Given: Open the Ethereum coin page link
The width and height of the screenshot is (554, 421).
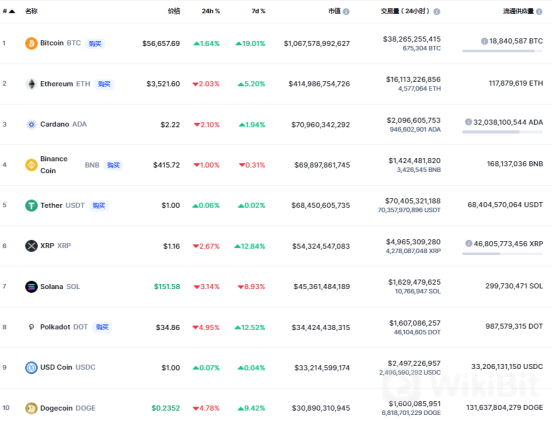Looking at the screenshot, I should [x=57, y=84].
